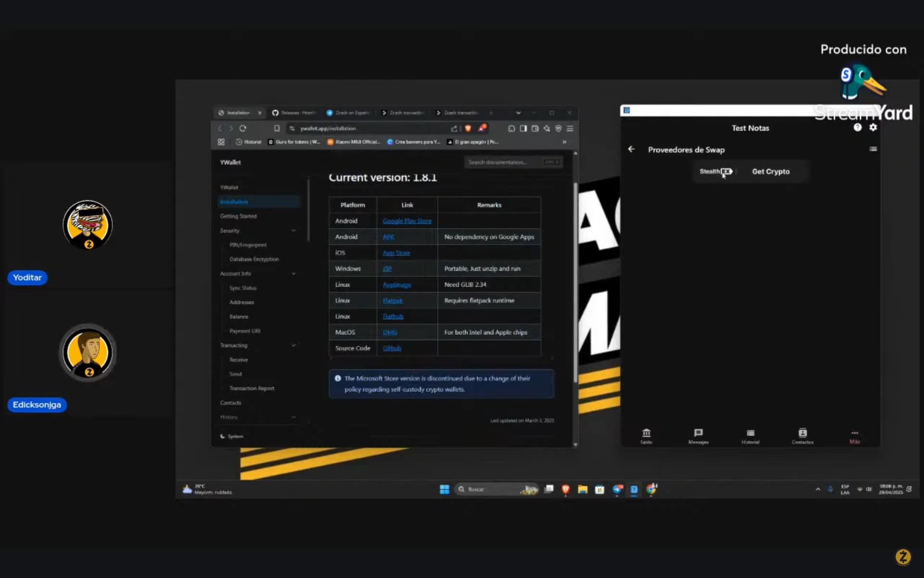This screenshot has width=924, height=578.
Task: Open the tab search dropdown arrow
Action: point(518,113)
